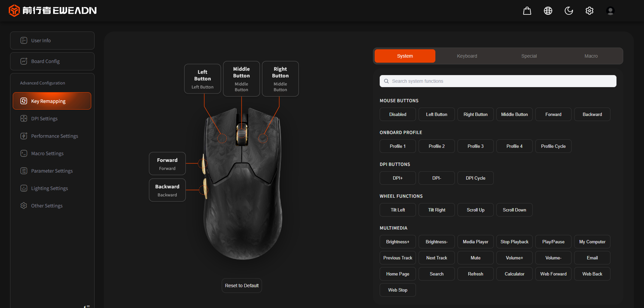Open Lighting Settings in sidebar
Viewport: 644px width, 308px height.
click(49, 188)
